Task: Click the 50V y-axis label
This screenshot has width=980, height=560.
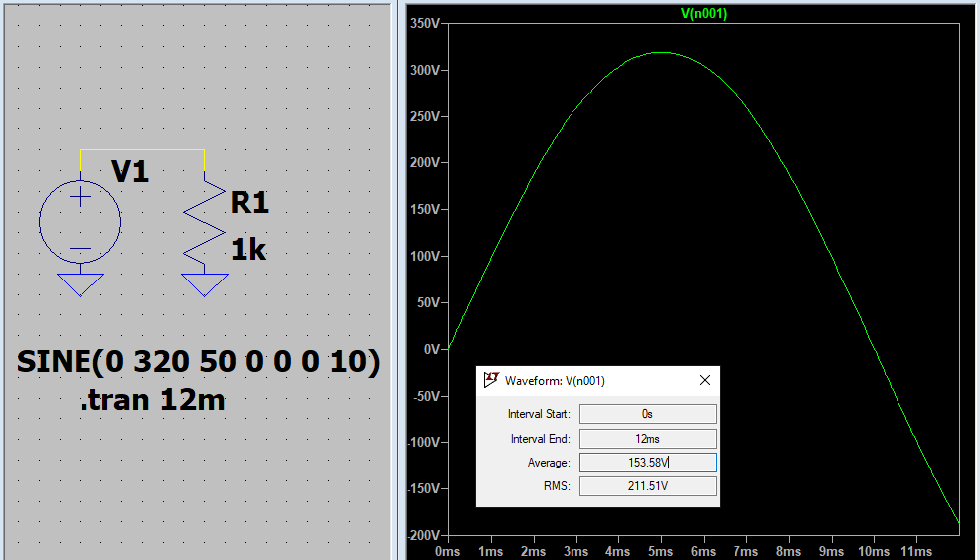Action: pyautogui.click(x=429, y=302)
